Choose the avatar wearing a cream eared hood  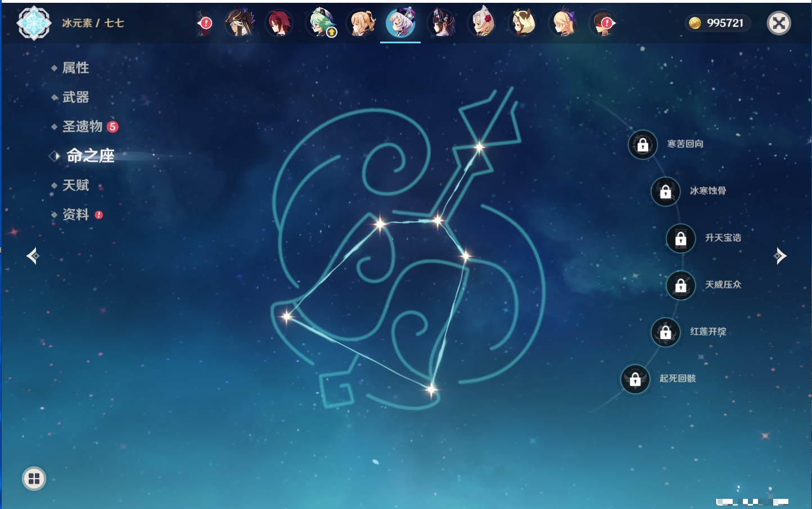[522, 23]
